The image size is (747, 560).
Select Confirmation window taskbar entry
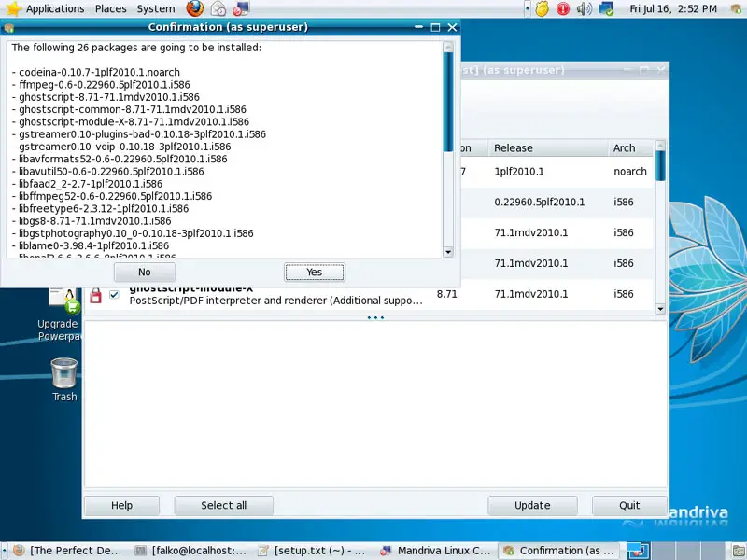pos(558,551)
